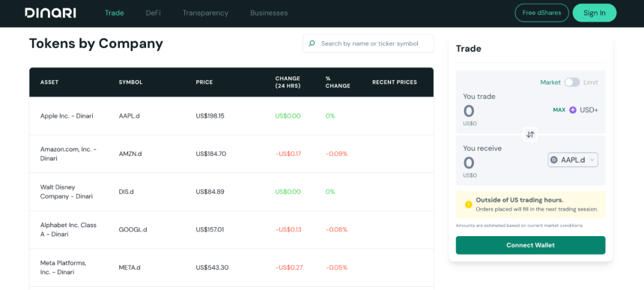Focus the search by name or ticker field
Screen dimensions: 644x290
pyautogui.click(x=368, y=43)
